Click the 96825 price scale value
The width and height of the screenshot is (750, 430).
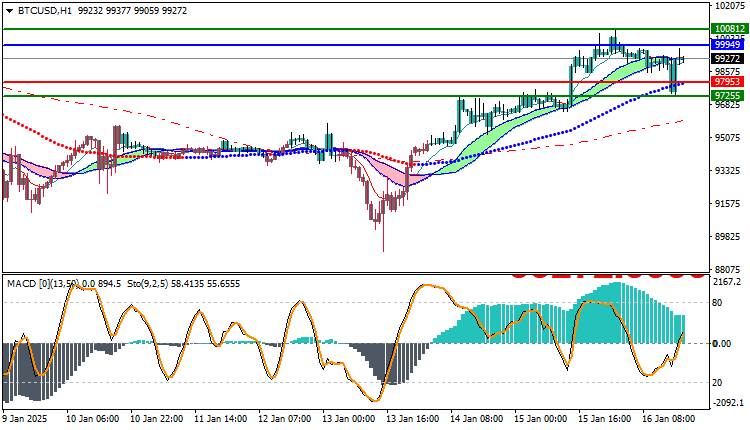729,105
